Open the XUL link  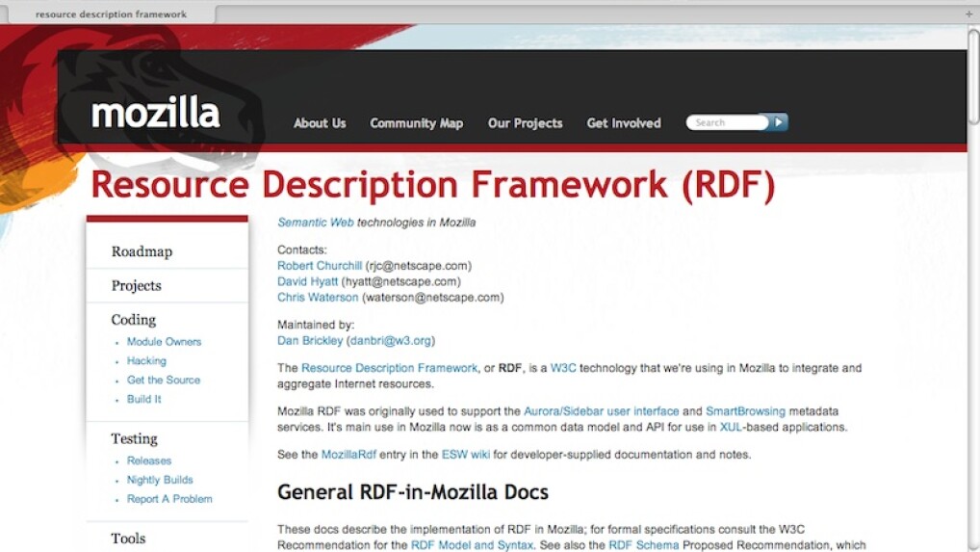click(731, 427)
